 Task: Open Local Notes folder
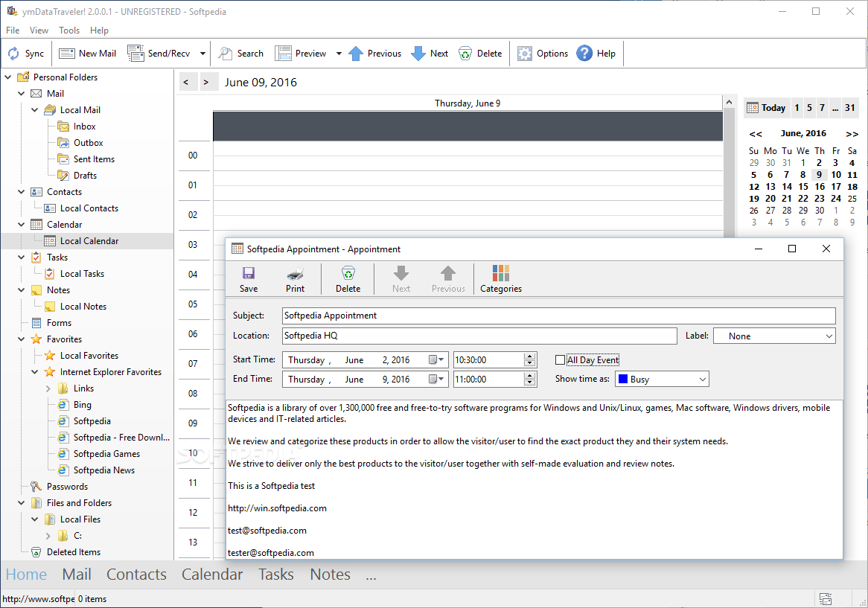coord(83,307)
